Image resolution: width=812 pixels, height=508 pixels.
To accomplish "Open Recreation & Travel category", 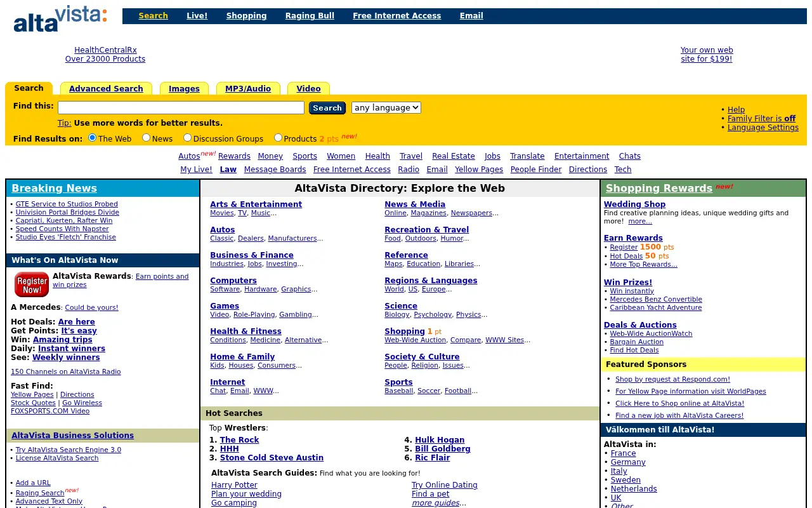I will pos(427,230).
